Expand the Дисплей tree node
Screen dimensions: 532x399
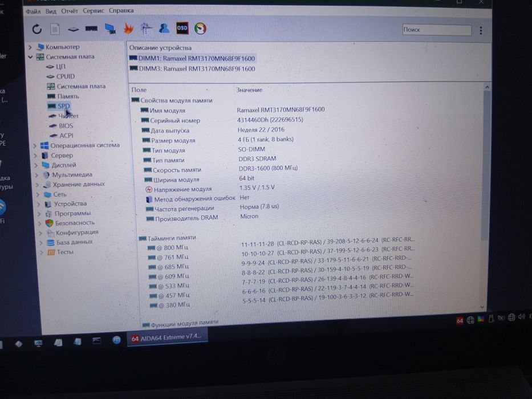coord(36,165)
